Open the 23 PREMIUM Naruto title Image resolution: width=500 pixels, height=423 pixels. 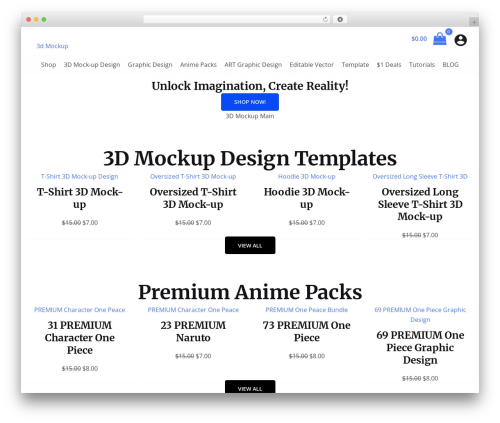pos(193,331)
